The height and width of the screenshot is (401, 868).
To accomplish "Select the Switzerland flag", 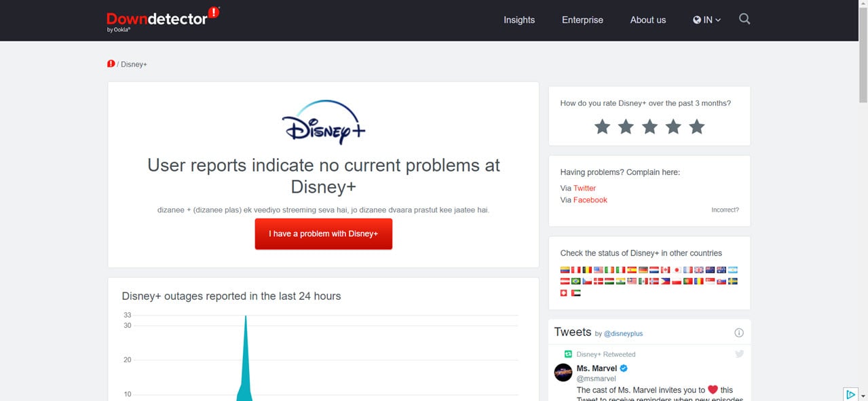I will pyautogui.click(x=564, y=293).
